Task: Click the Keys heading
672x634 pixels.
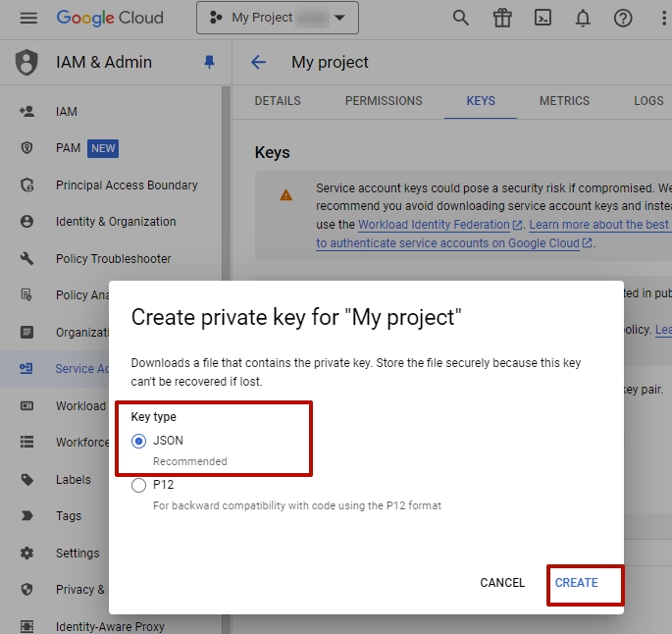Action: pos(273,152)
